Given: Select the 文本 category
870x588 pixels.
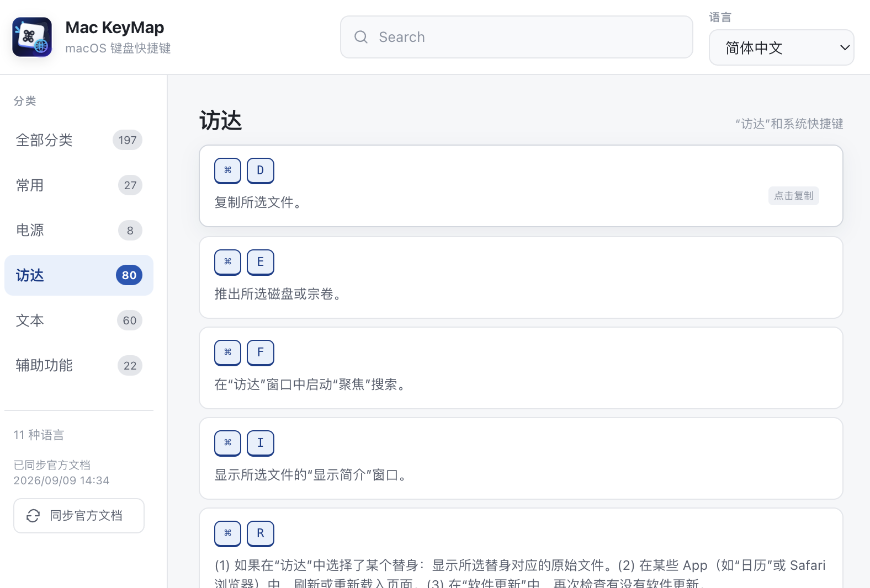Looking at the screenshot, I should (x=79, y=320).
